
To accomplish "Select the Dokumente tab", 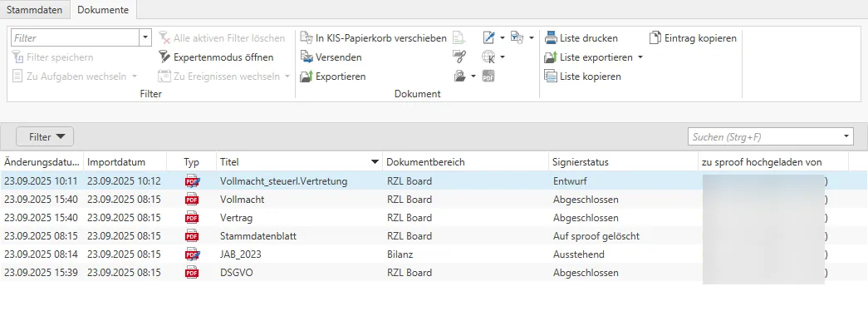I will coord(103,9).
